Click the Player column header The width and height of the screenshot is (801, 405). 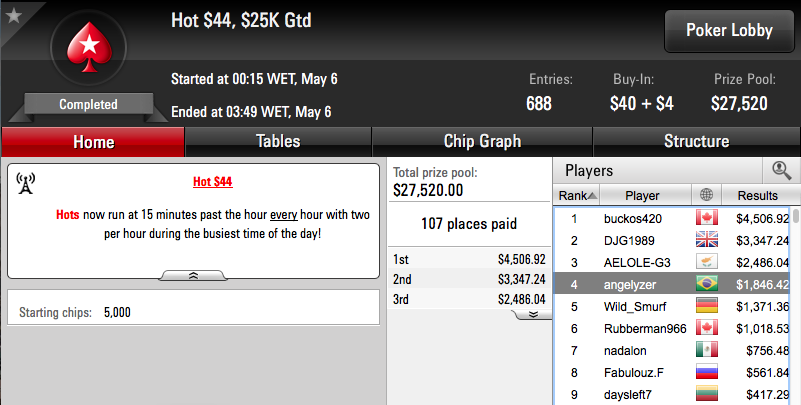click(642, 195)
